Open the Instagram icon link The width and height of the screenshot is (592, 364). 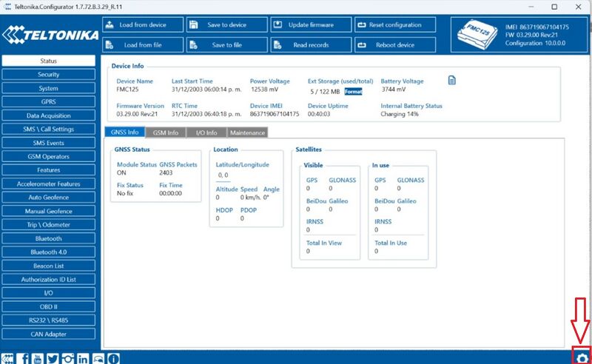[67, 358]
